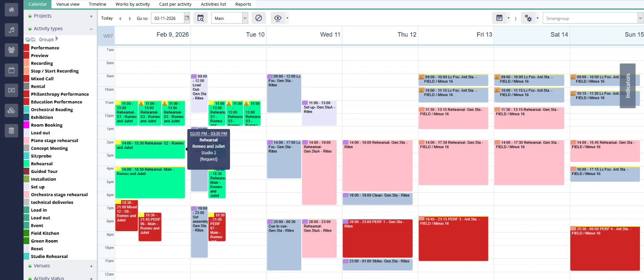
Task: Check all activity types icon
Action: point(28,39)
